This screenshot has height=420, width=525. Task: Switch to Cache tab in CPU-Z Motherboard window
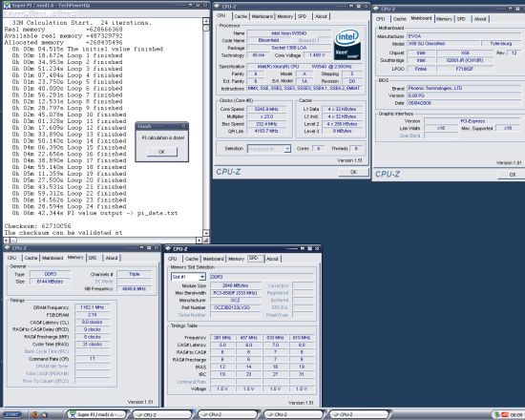pos(399,19)
